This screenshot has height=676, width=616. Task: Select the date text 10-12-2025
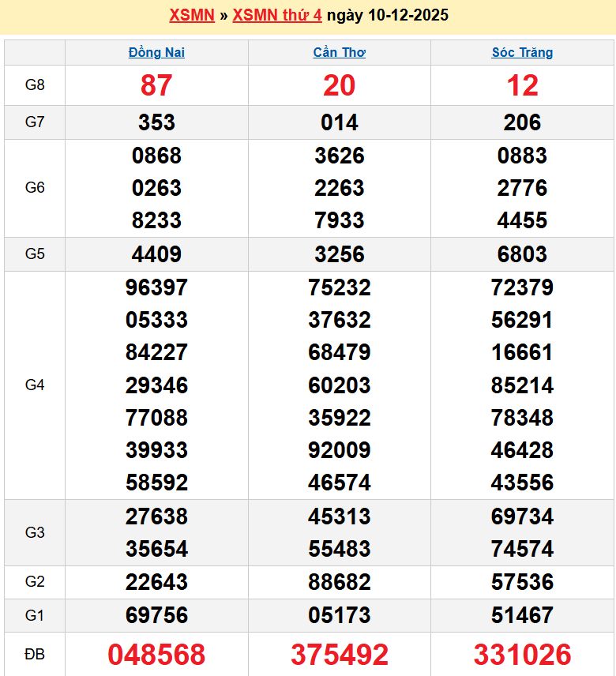coord(408,16)
